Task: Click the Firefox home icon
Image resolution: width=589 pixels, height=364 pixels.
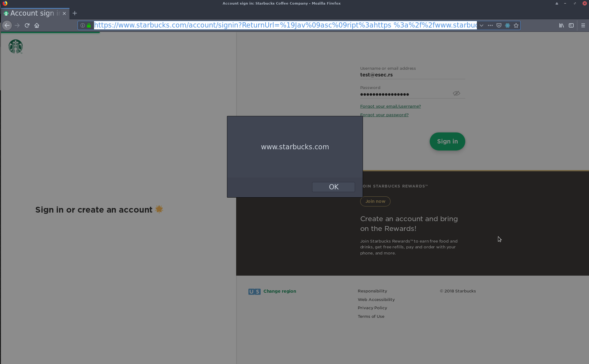Action: click(x=37, y=25)
